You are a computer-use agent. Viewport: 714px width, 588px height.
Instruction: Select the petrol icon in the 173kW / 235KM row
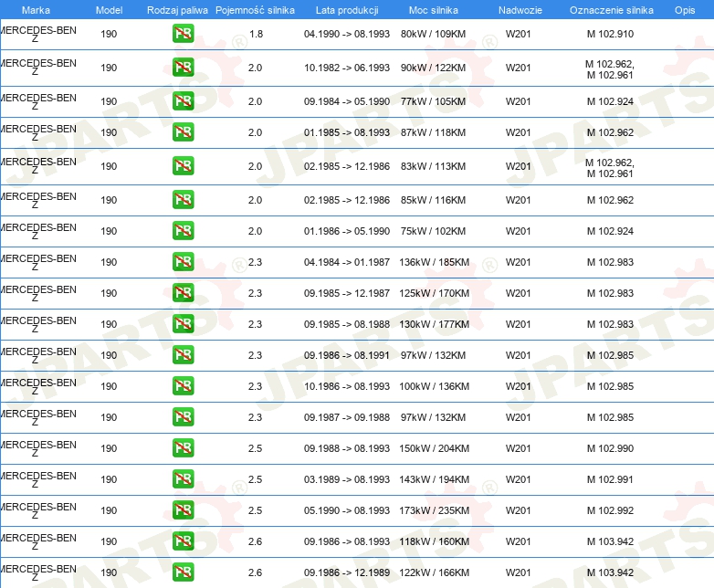click(183, 509)
